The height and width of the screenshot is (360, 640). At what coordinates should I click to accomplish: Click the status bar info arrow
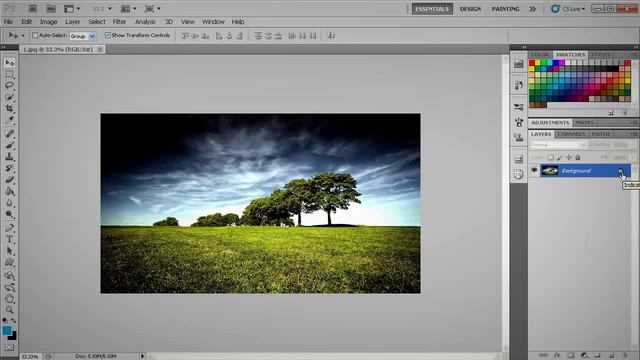142,356
